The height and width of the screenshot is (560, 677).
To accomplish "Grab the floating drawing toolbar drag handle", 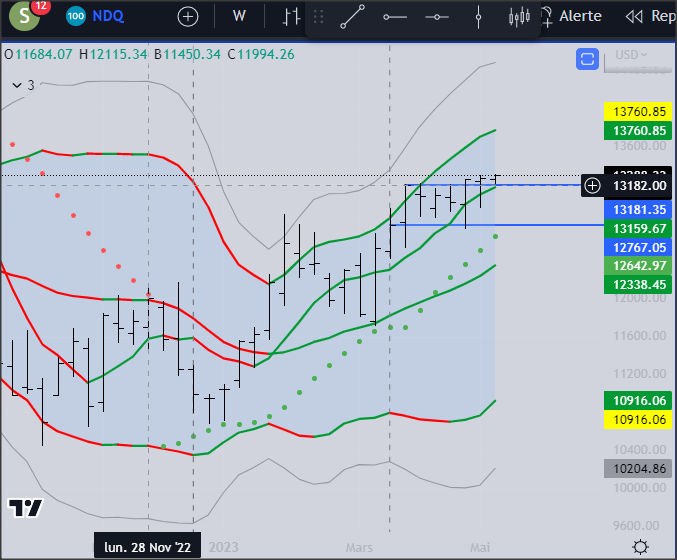I will tap(319, 17).
